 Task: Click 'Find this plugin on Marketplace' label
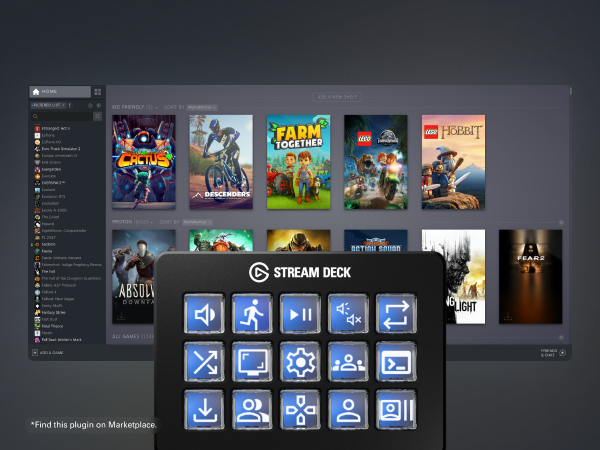tap(94, 425)
